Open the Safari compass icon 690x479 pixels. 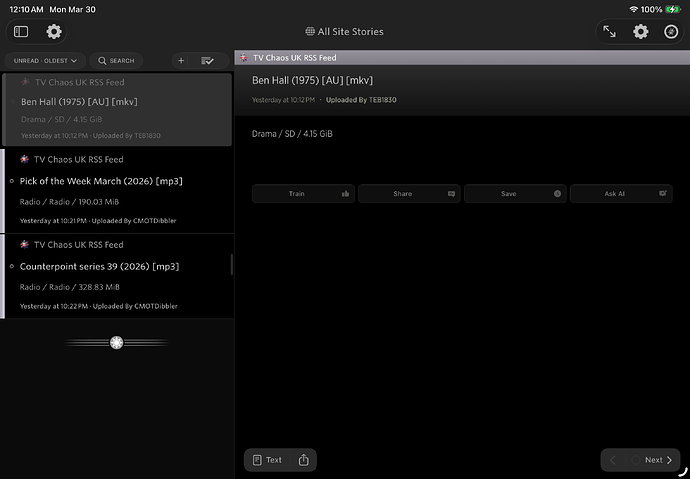671,32
